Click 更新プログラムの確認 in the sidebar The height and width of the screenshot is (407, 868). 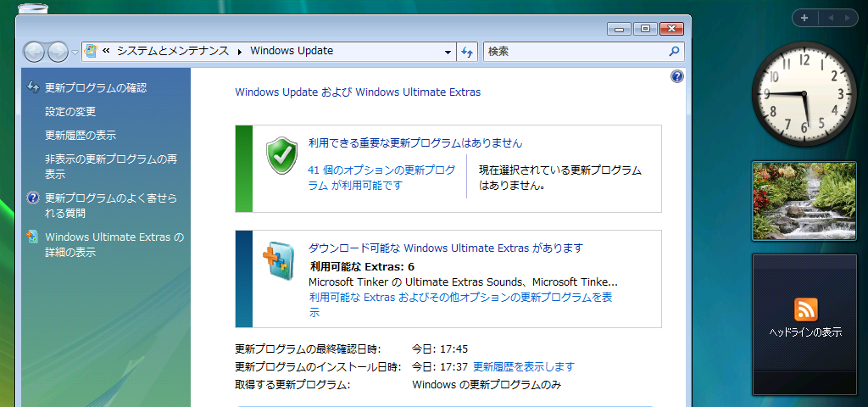click(96, 87)
